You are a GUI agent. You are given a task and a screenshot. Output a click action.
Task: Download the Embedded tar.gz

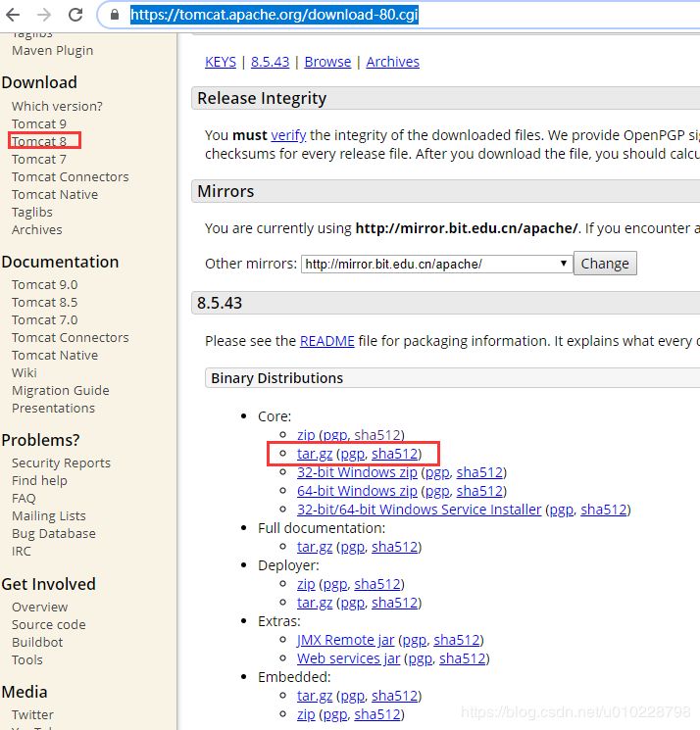(x=315, y=696)
